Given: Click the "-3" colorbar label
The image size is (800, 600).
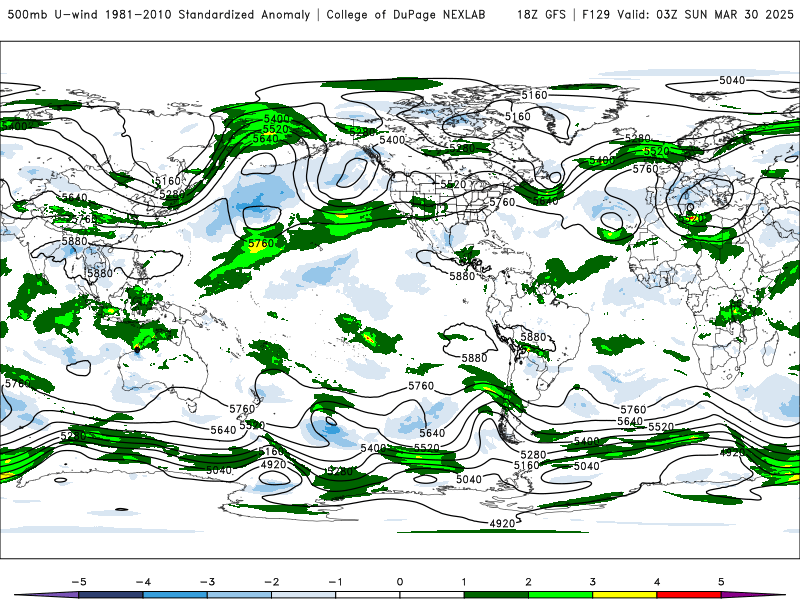Looking at the screenshot, I should click(x=207, y=582).
